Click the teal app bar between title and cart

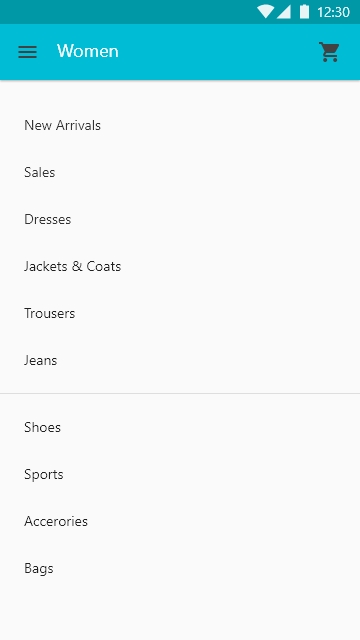point(218,52)
